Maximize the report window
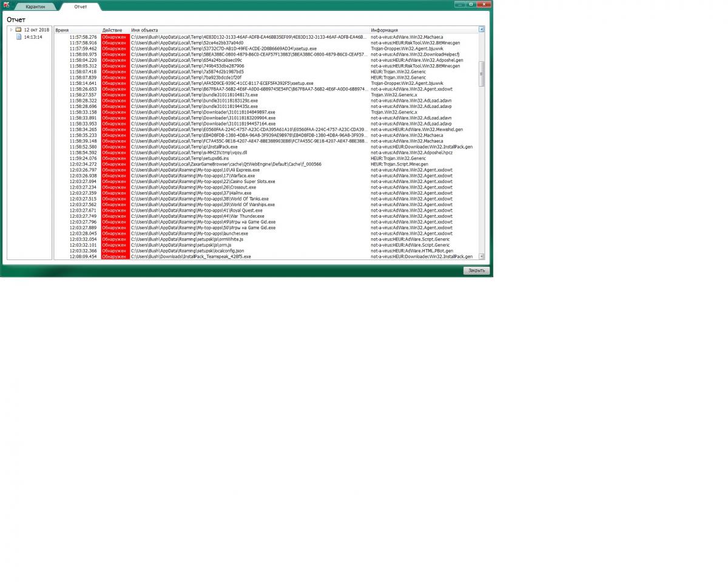Screen dimensions: 728x582 [471, 4]
